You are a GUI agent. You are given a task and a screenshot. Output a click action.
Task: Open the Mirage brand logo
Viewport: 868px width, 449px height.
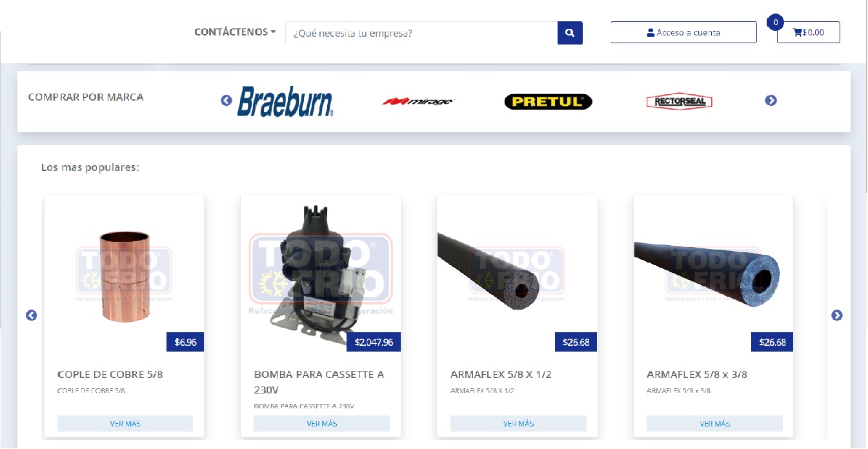click(418, 101)
